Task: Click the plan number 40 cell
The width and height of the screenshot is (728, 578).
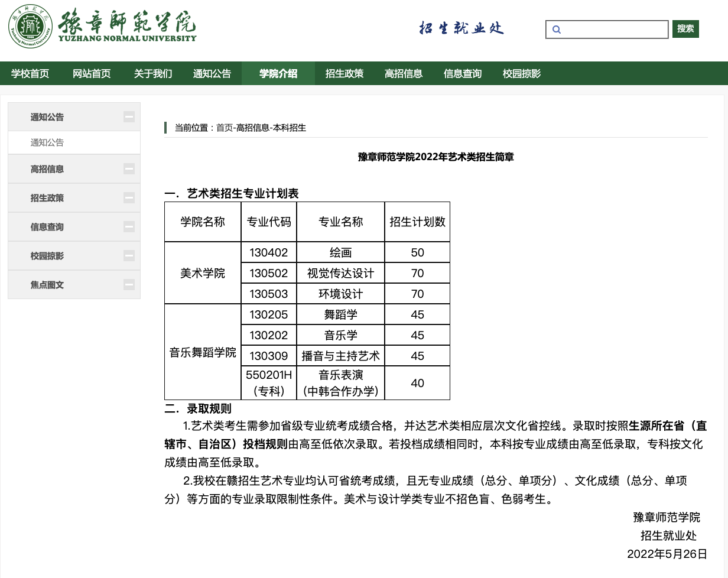Action: click(x=417, y=383)
